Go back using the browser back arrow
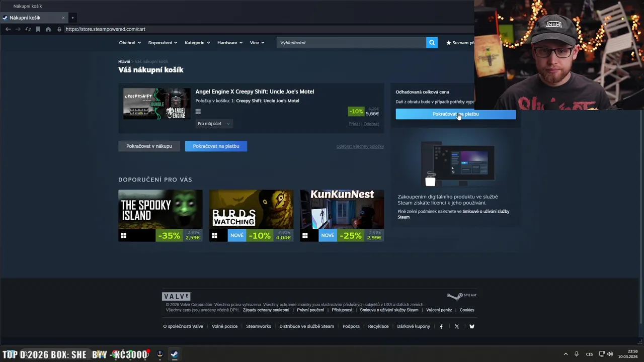Viewport: 644px width, 362px height. (8, 29)
